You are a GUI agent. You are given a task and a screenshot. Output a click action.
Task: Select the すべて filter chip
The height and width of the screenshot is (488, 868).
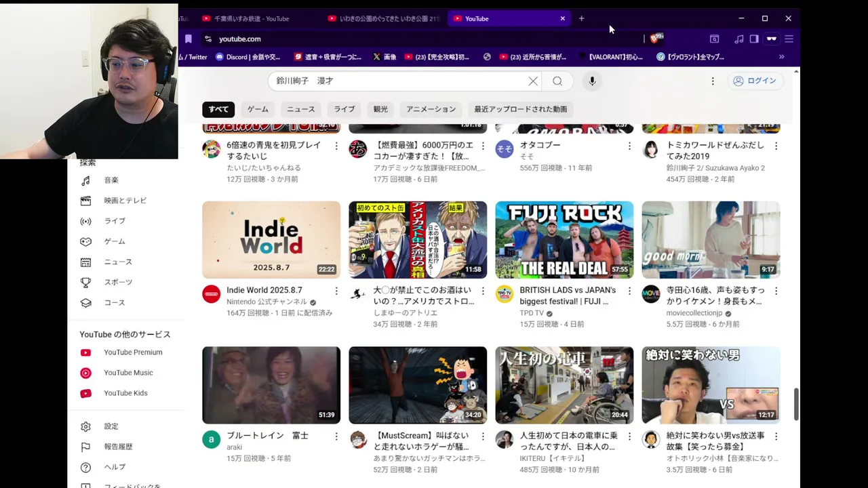coord(218,109)
